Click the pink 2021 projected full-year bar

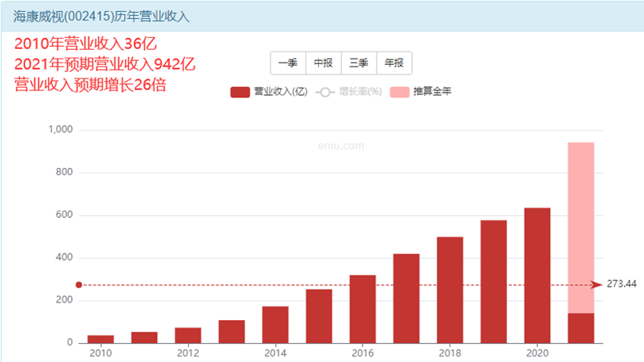click(581, 227)
